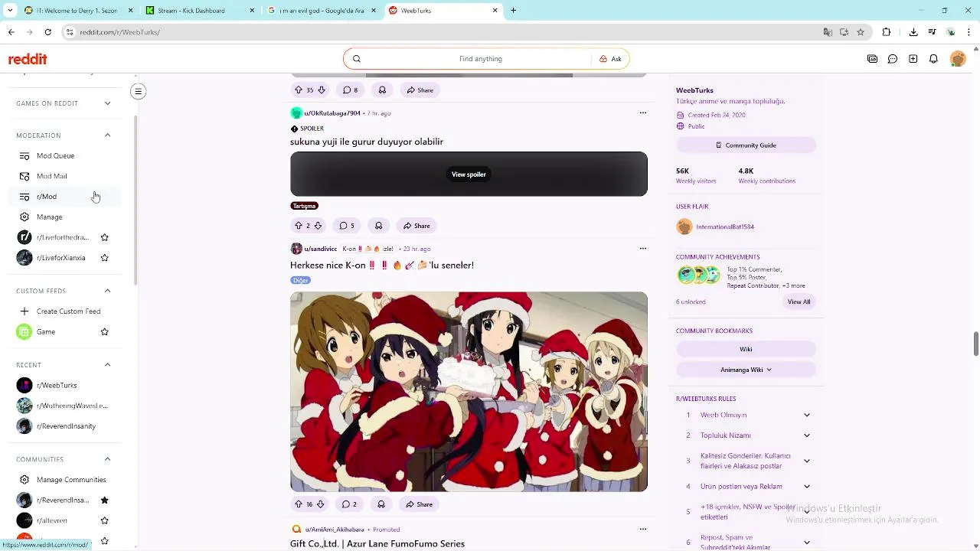Viewport: 980px width, 551px height.
Task: Click the Ask button in search bar
Action: pyautogui.click(x=610, y=59)
